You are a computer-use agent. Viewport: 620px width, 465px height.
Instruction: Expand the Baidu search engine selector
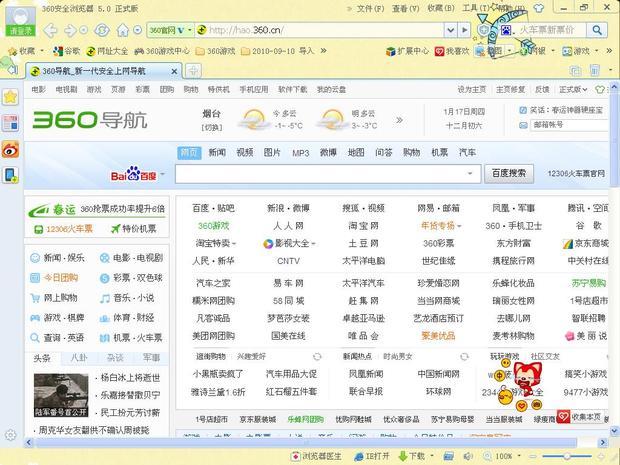(163, 174)
